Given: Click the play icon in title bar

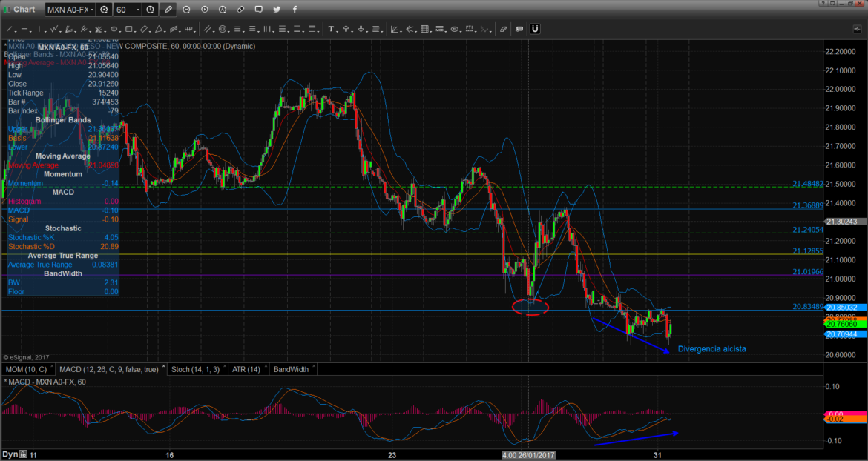Looking at the screenshot, I should [x=204, y=10].
